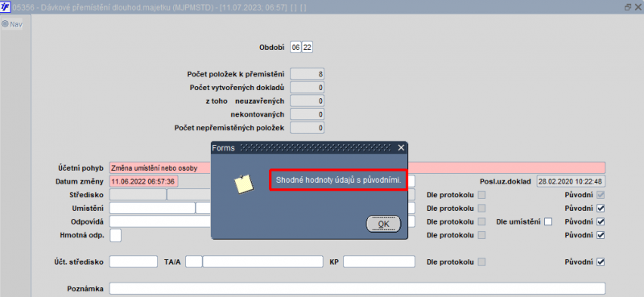Click the application icon in the title bar
644x297 pixels.
6,7
